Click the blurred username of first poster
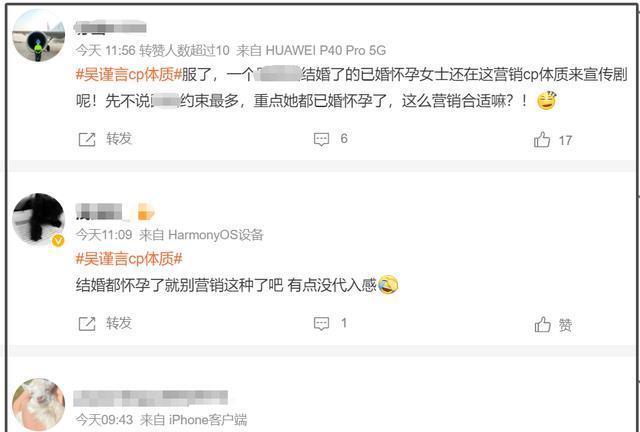This screenshot has width=640, height=432. [110, 28]
